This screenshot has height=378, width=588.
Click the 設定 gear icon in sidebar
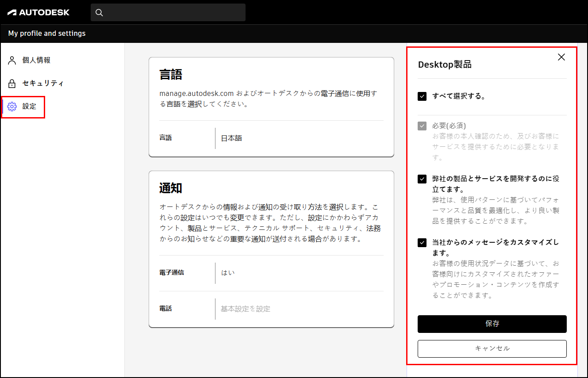12,106
